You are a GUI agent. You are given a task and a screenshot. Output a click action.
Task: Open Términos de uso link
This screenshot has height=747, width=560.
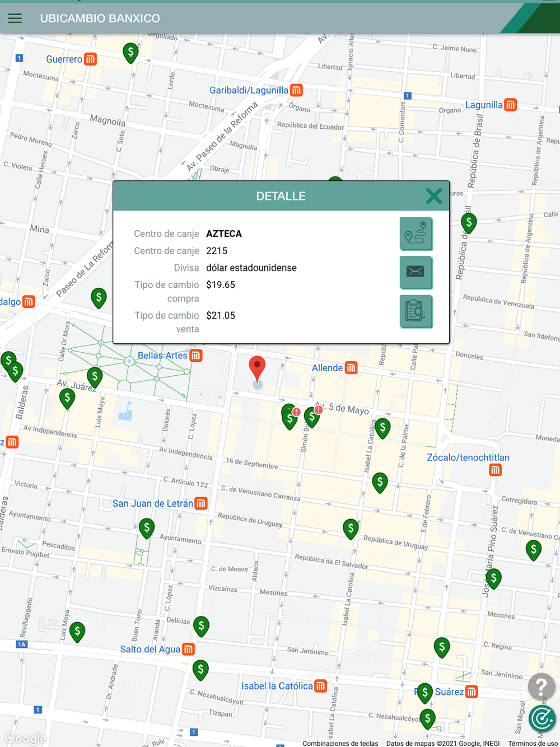(533, 743)
